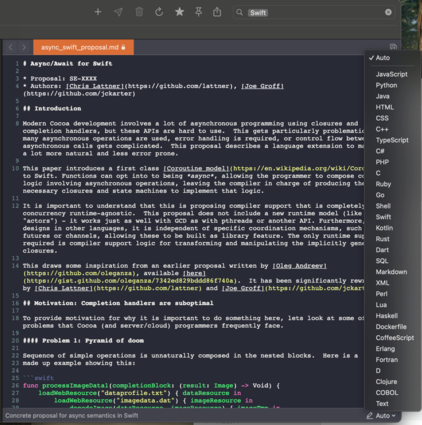Click the '# Async/Await for Swift' title line

(x=68, y=64)
